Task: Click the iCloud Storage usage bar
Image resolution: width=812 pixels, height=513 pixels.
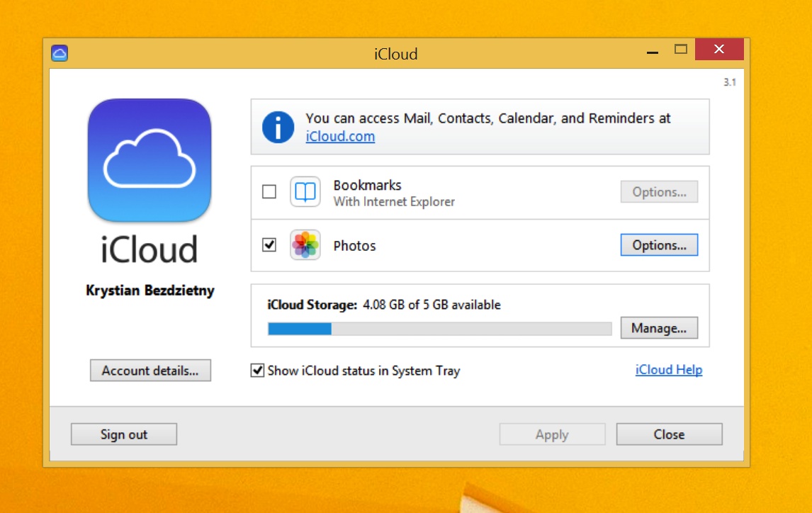Action: point(439,329)
